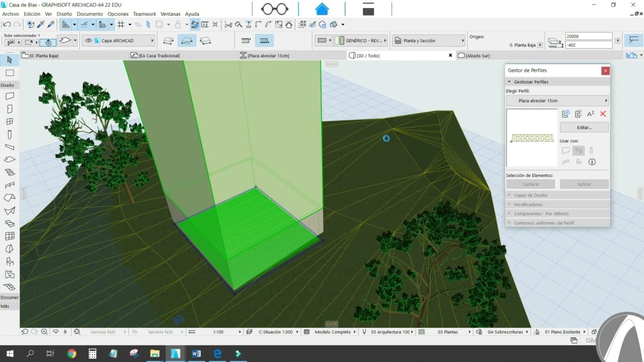This screenshot has height=362, width=644.
Task: Toggle the snap guides button in toolbar
Action: click(x=84, y=24)
